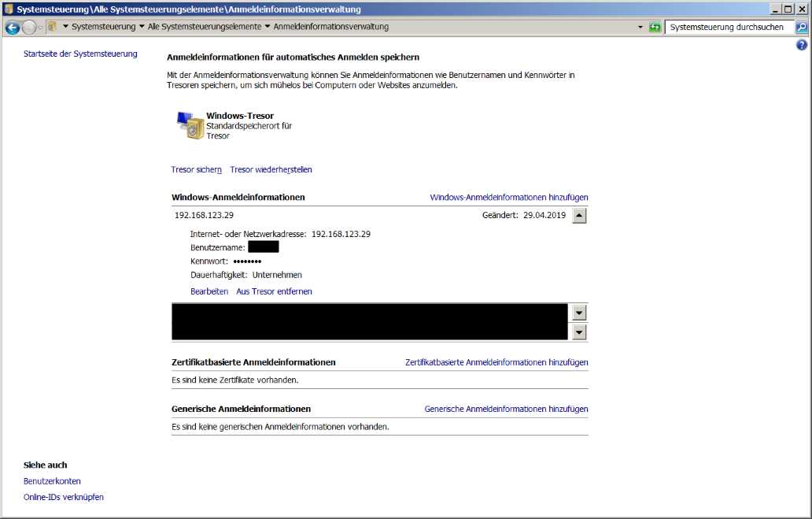This screenshot has height=519, width=812.
Task: Open the address bar history dropdown
Action: [x=640, y=27]
